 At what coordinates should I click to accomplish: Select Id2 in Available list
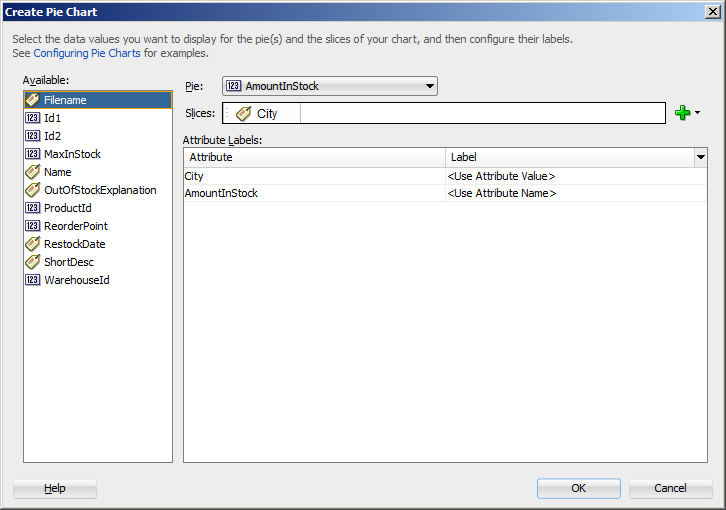pos(98,136)
